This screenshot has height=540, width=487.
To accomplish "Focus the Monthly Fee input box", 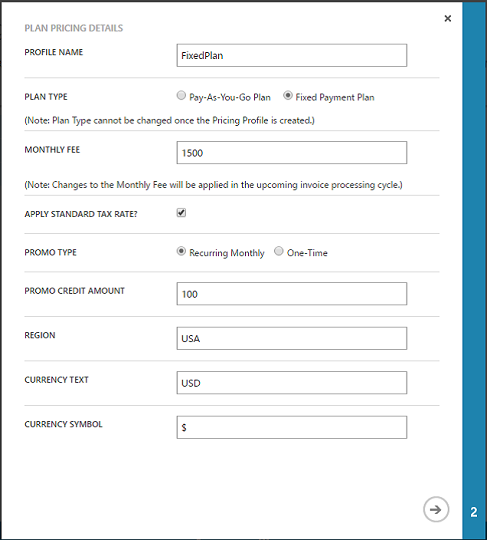I will click(x=292, y=153).
